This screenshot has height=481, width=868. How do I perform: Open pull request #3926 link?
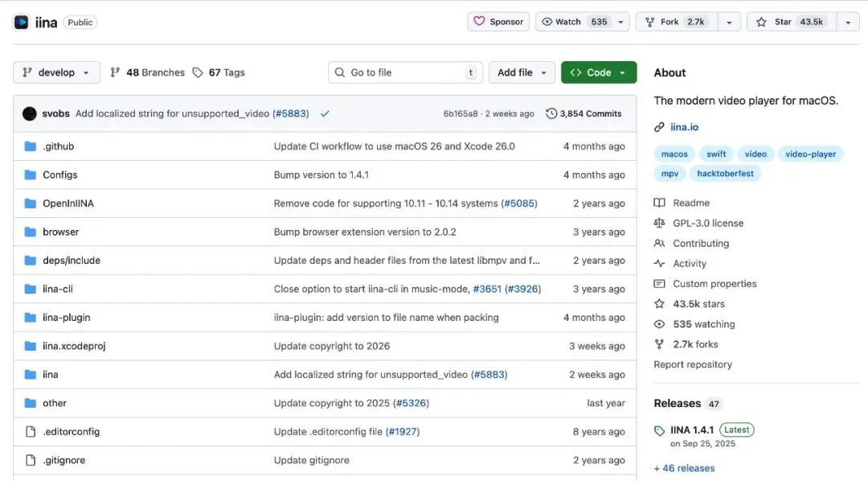tap(523, 289)
